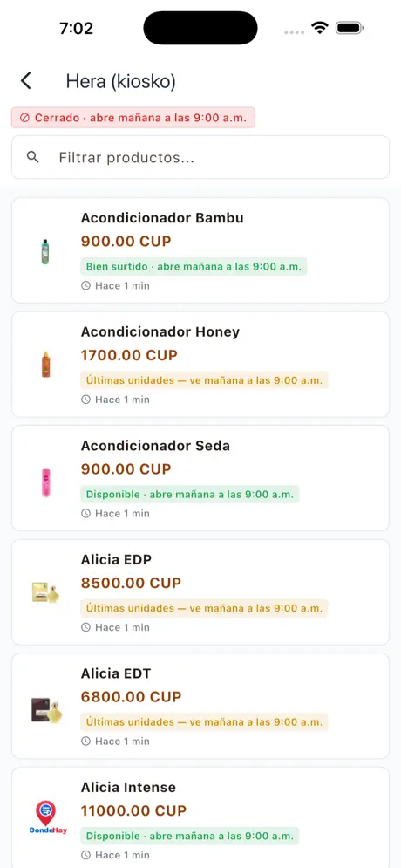Click the orange Acondicionador Honey bottle image

pos(45,365)
